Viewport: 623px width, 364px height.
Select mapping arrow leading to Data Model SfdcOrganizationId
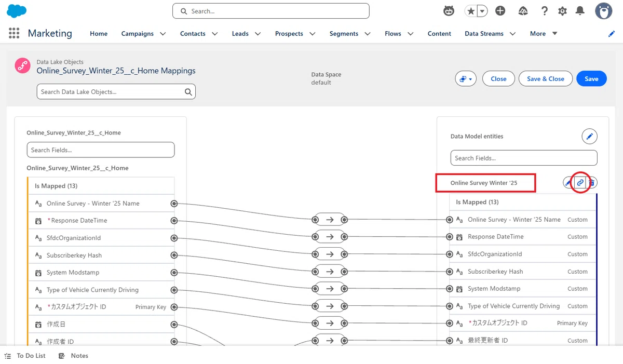pyautogui.click(x=330, y=254)
